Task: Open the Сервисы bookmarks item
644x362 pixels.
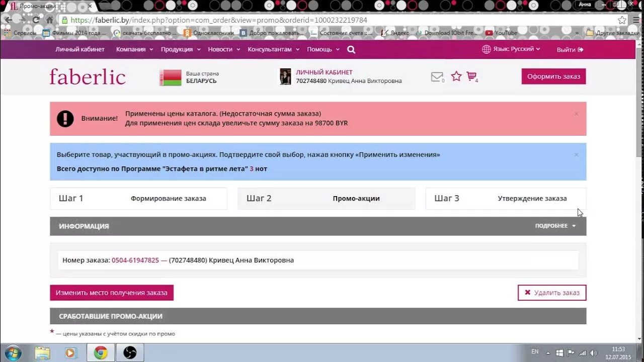Action: click(x=21, y=33)
